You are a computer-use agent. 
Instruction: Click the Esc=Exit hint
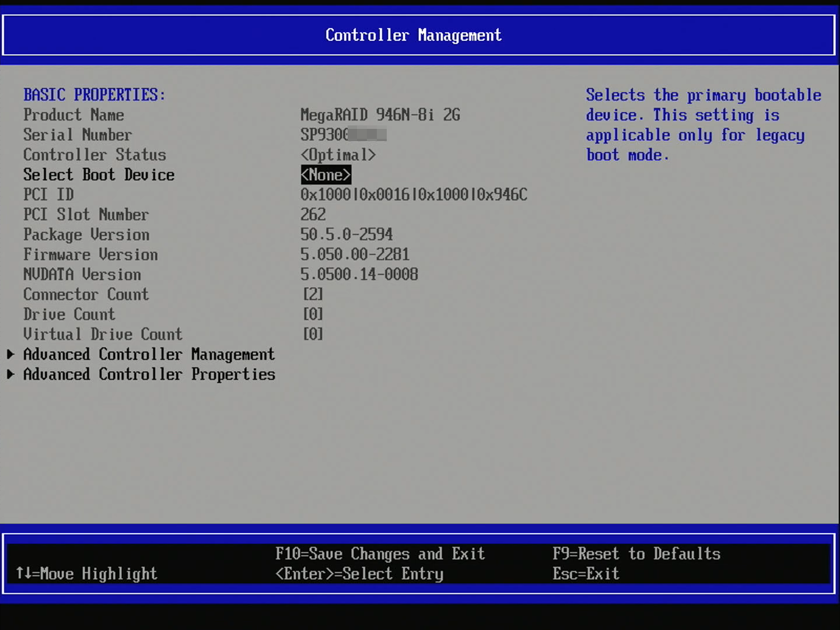click(x=586, y=573)
